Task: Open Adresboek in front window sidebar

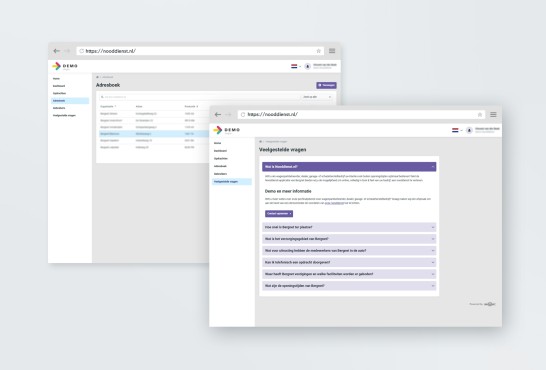Action: (220, 166)
